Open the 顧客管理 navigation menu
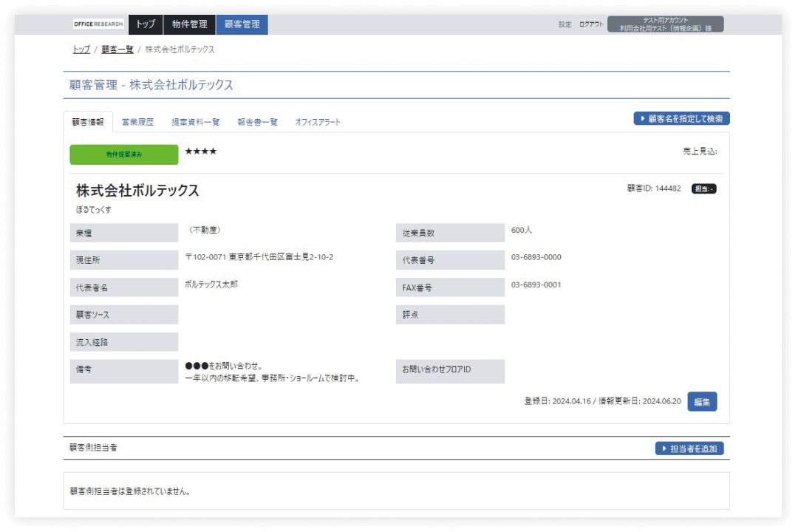This screenshot has height=532, width=798. click(x=242, y=24)
